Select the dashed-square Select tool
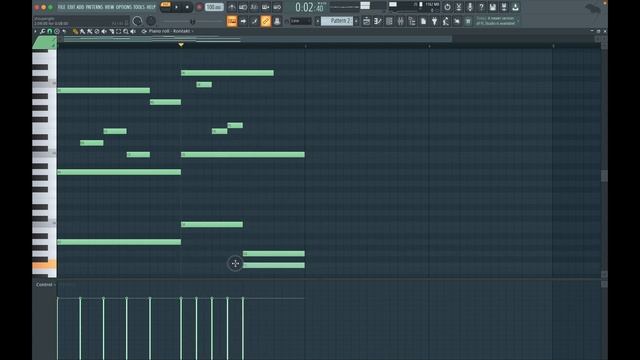 tap(118, 31)
